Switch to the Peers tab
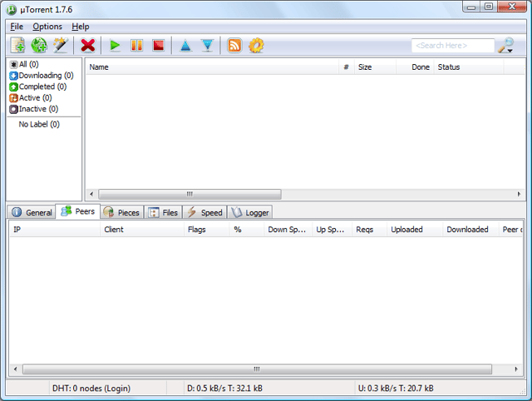This screenshot has width=532, height=401. pyautogui.click(x=77, y=211)
